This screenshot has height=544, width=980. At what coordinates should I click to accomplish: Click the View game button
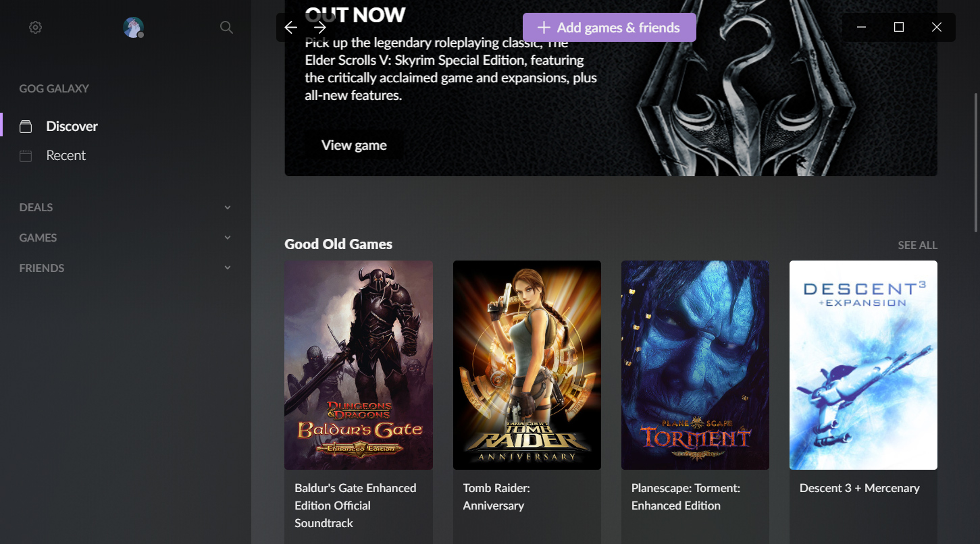[354, 145]
